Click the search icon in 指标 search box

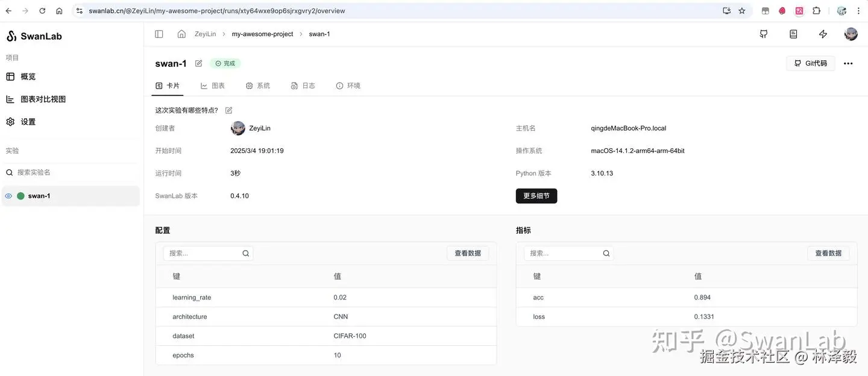click(x=606, y=254)
